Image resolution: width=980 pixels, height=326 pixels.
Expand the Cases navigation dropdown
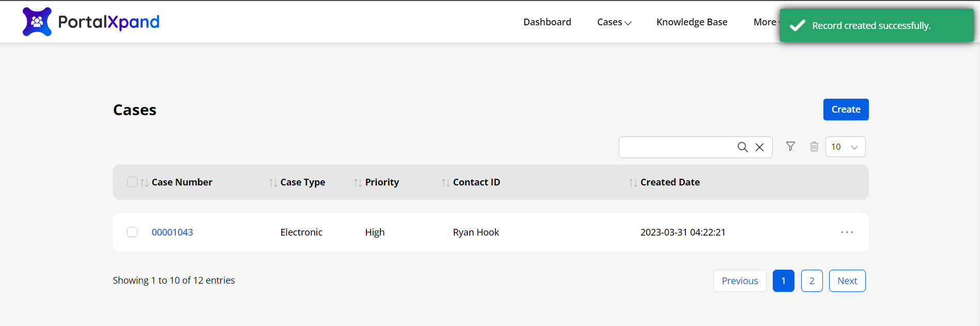point(614,22)
